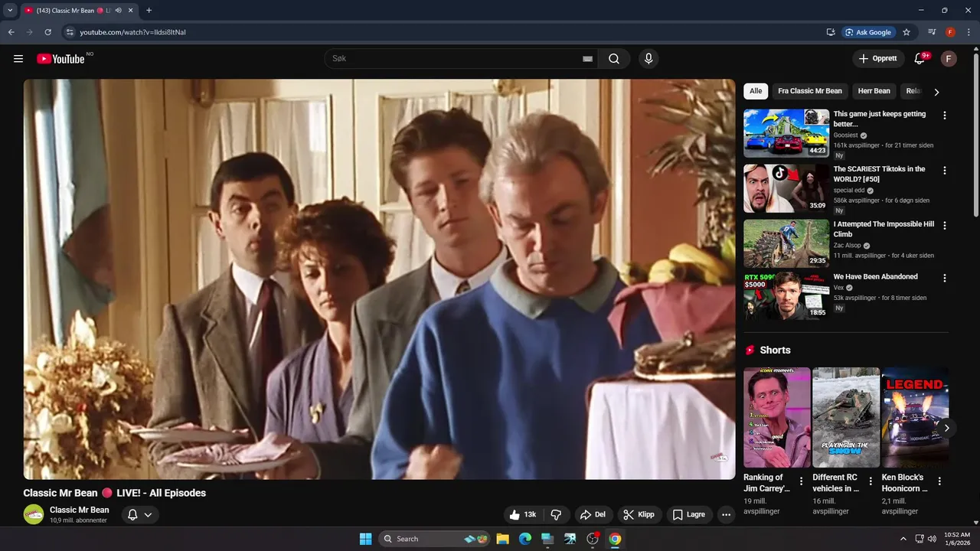
Task: Open the Chrome taskbar icon
Action: 615,539
